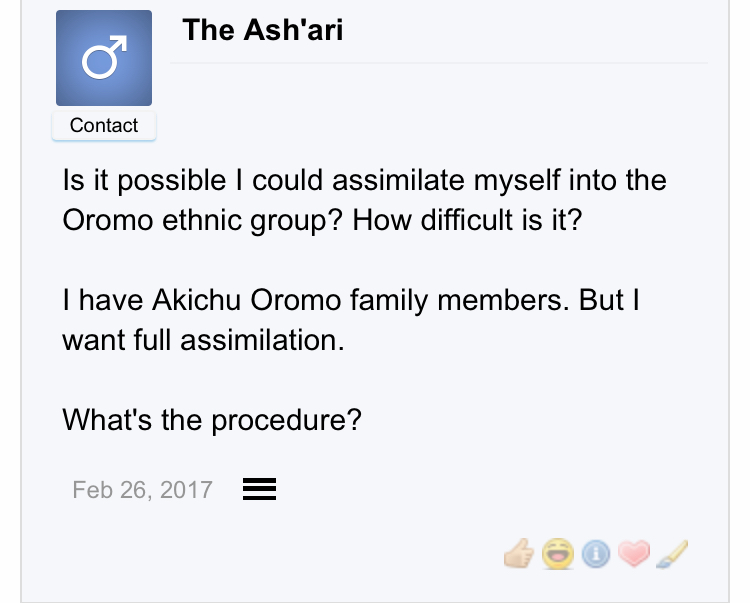The height and width of the screenshot is (603, 750).
Task: Click the male symbol avatar image
Action: pyautogui.click(x=104, y=59)
